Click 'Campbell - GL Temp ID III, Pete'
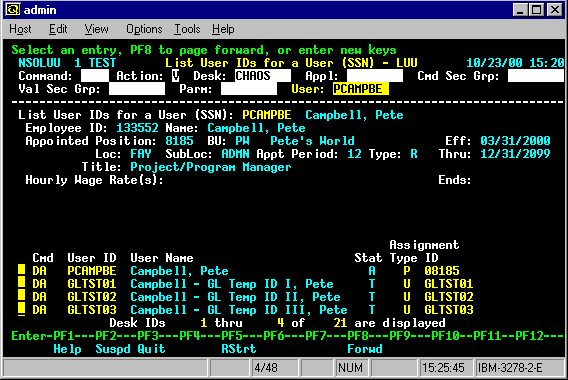Viewport: 568px width, 380px height. pyautogui.click(x=239, y=310)
